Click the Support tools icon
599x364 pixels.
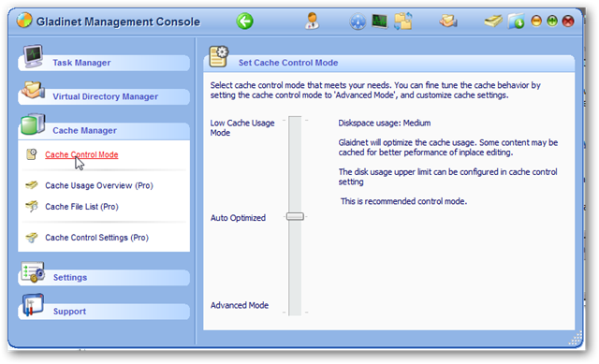pyautogui.click(x=33, y=305)
